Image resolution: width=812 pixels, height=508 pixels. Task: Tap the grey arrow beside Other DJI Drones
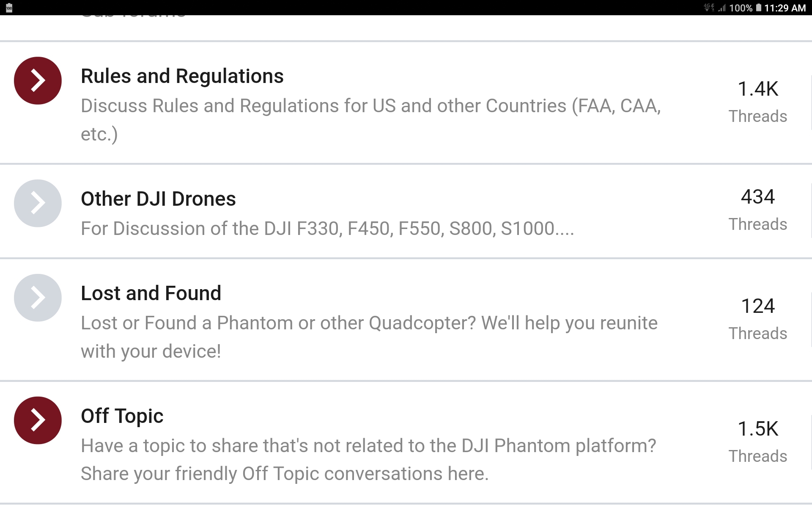pos(38,203)
